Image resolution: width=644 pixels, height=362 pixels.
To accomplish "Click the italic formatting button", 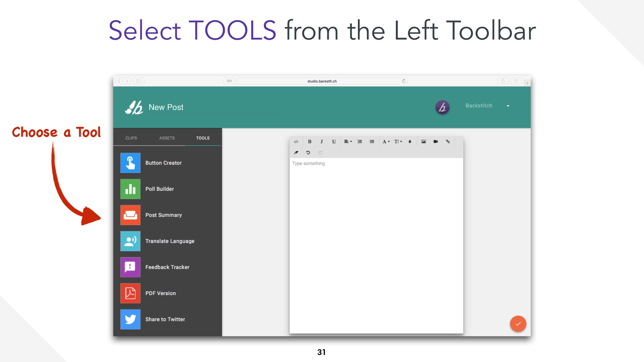I will coord(322,141).
